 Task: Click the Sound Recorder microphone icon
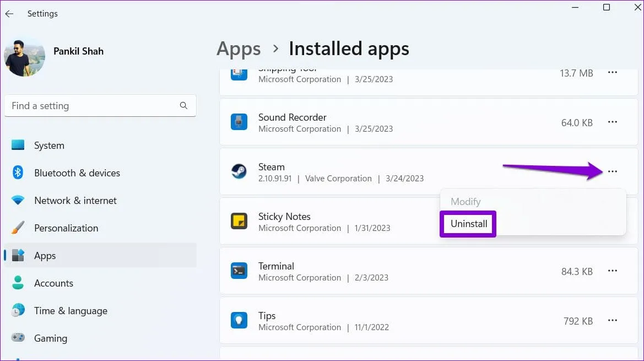[x=239, y=122]
